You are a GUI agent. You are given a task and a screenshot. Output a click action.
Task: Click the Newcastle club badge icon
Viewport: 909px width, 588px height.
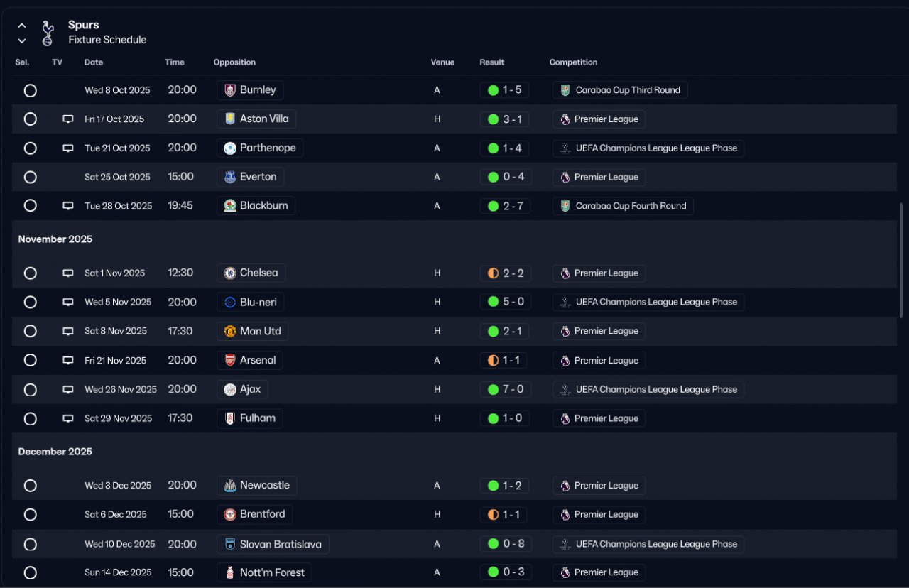[229, 486]
